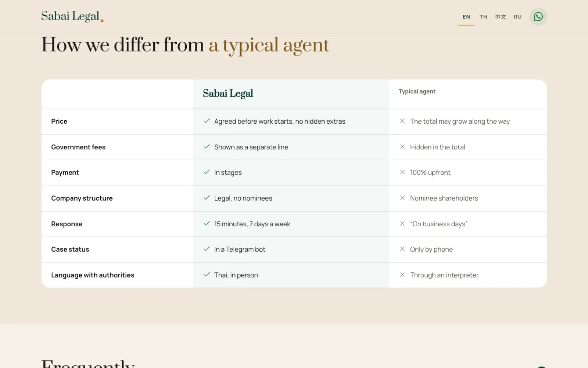Click X icon beside 'Only by phone'
588x368 pixels.
pos(402,249)
